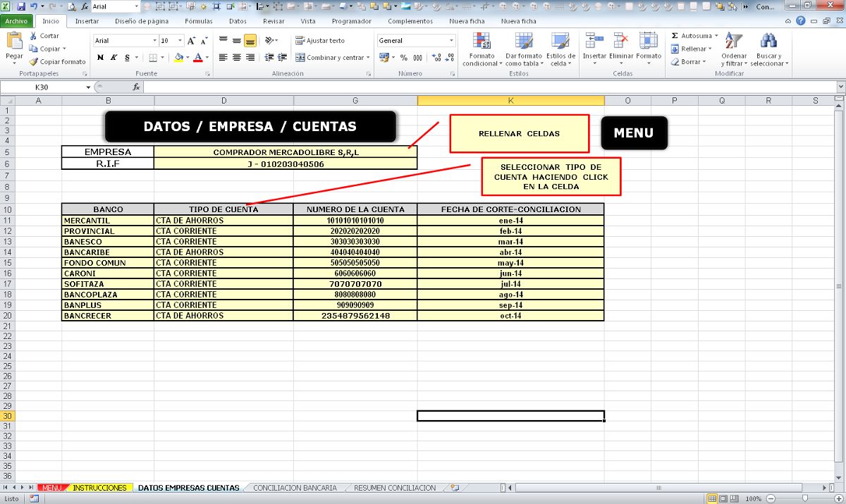Click the borders icon
This screenshot has width=846, height=504.
[x=154, y=57]
